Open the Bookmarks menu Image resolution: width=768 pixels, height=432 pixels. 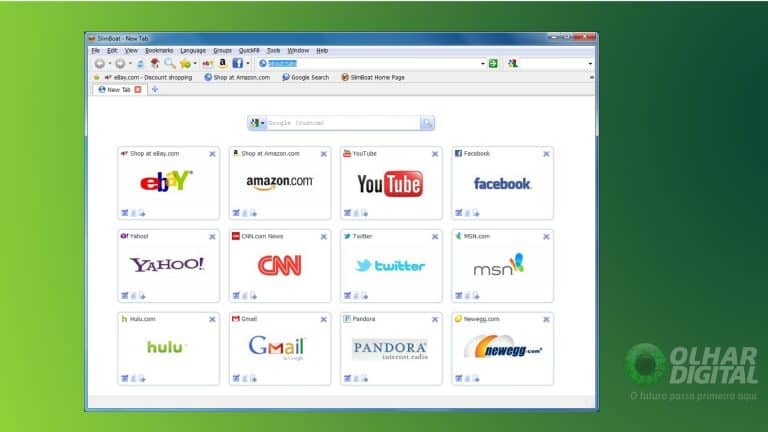tap(159, 50)
